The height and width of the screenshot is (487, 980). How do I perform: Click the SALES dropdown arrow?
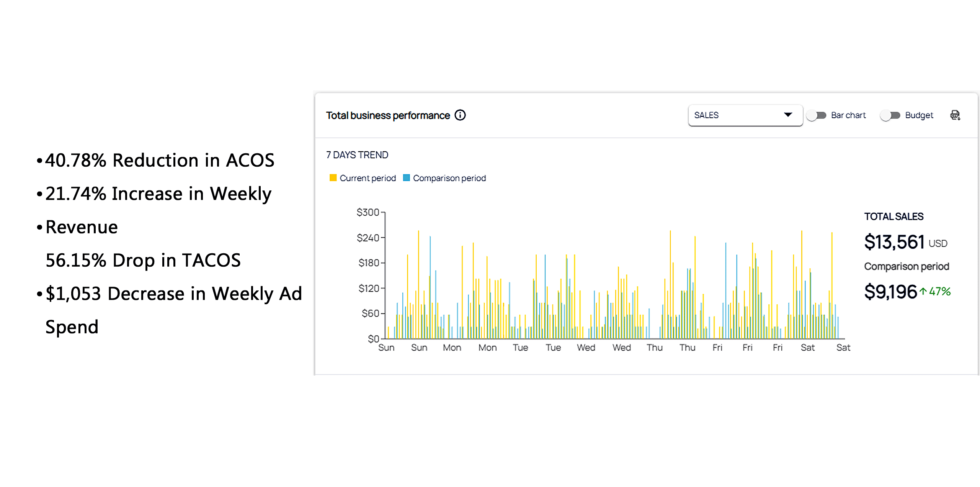point(788,115)
